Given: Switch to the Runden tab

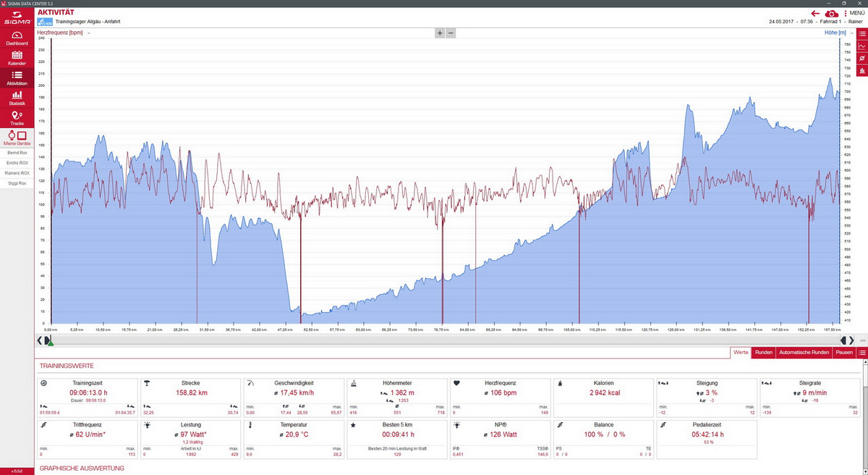Looking at the screenshot, I should (x=763, y=353).
